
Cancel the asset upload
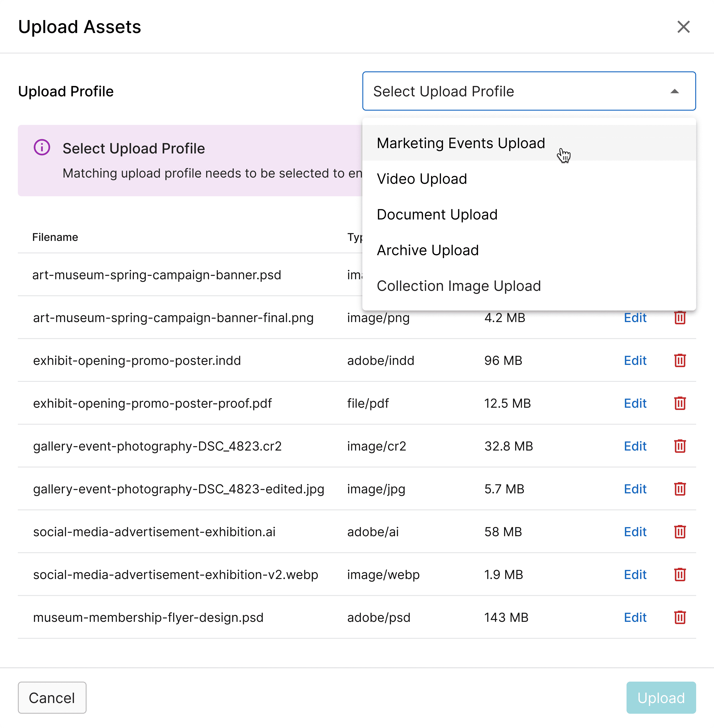52,697
